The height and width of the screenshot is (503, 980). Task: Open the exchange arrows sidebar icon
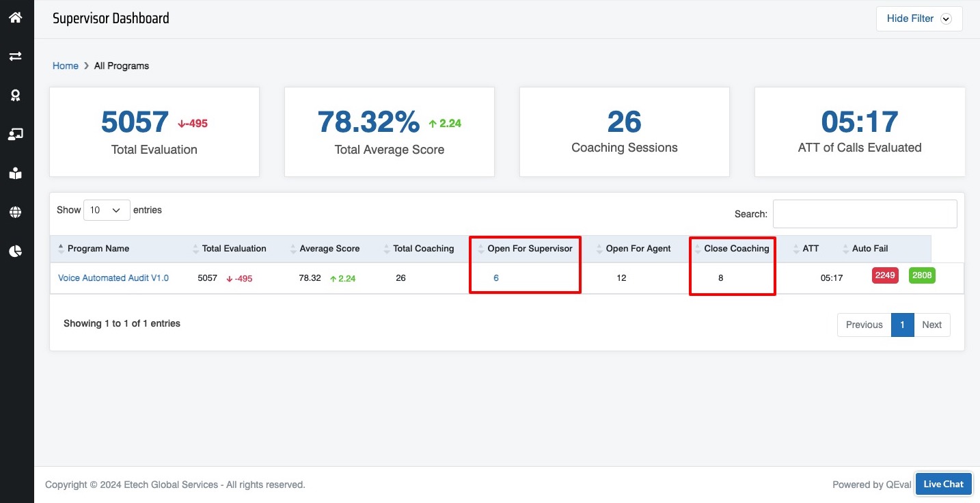(15, 56)
